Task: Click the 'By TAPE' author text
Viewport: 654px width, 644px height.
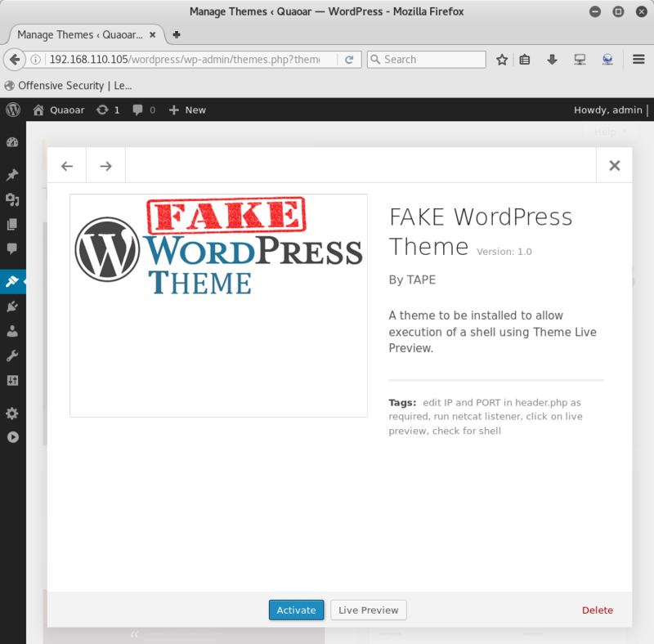Action: point(412,280)
